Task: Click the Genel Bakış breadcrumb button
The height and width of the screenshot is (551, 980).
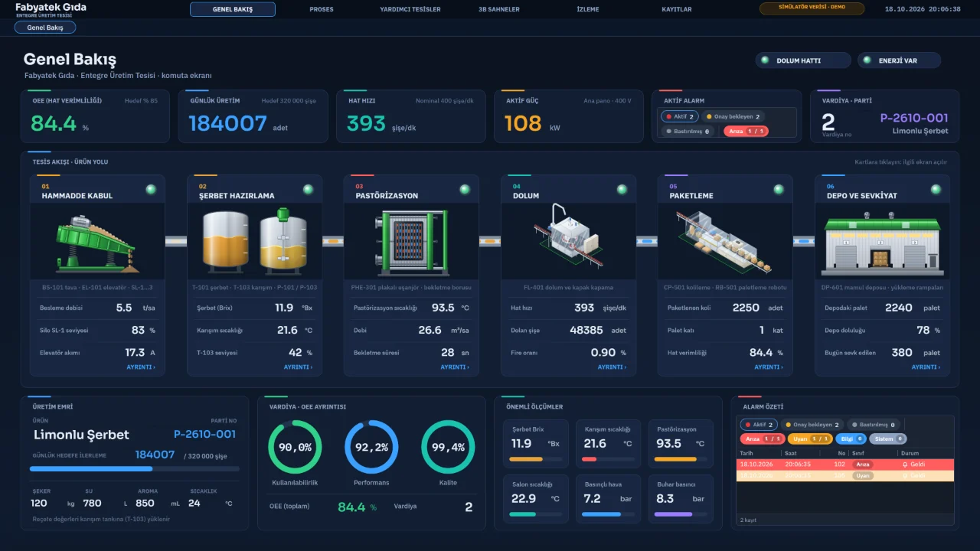Action: coord(45,28)
